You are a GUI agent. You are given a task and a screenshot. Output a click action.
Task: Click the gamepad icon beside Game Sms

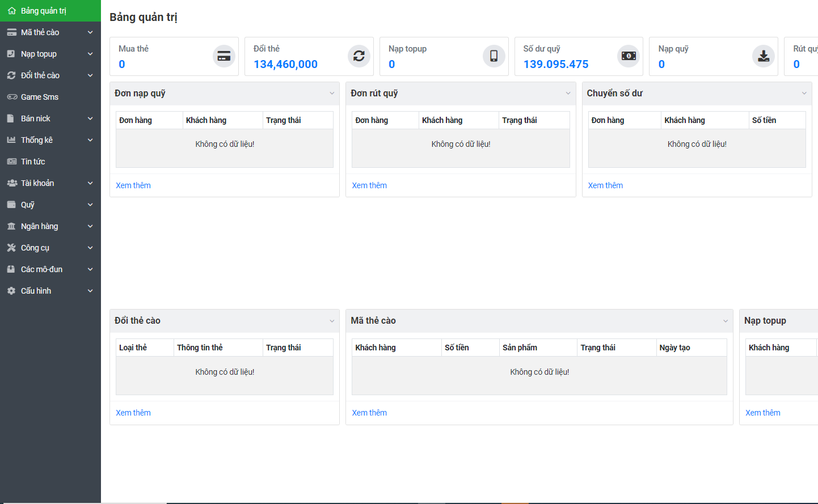coord(11,97)
